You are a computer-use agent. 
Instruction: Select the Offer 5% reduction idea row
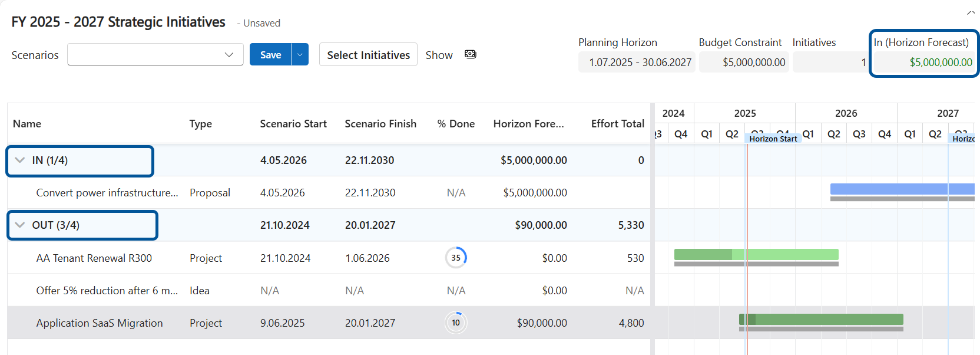pyautogui.click(x=106, y=291)
